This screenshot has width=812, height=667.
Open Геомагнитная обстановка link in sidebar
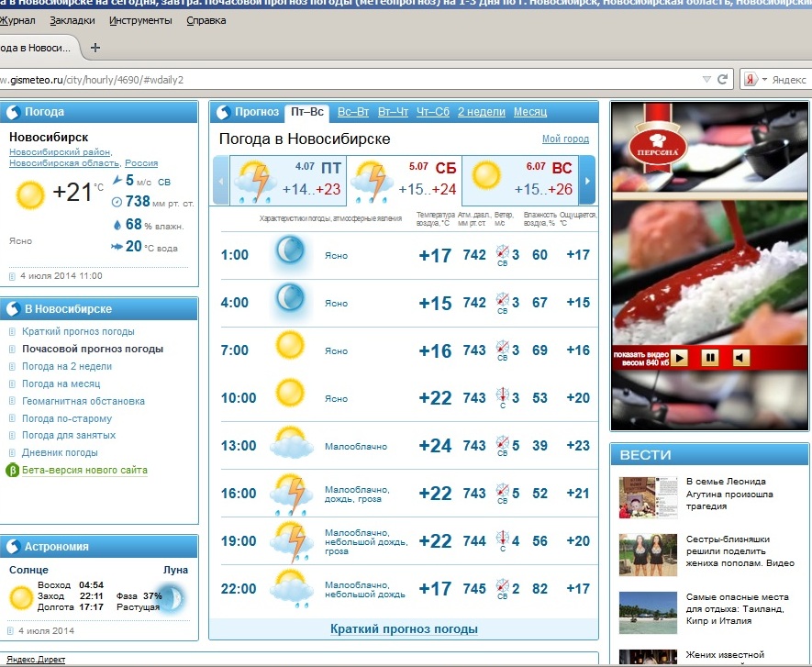[x=83, y=401]
